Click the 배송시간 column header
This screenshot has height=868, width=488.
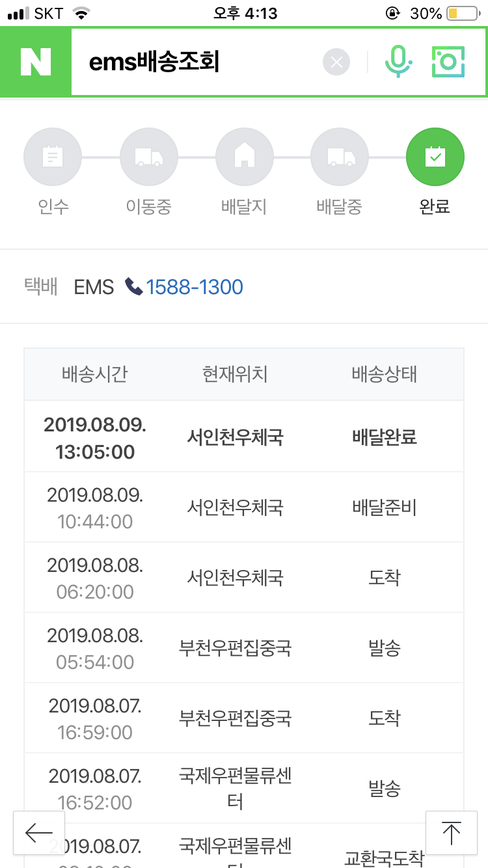coord(95,374)
